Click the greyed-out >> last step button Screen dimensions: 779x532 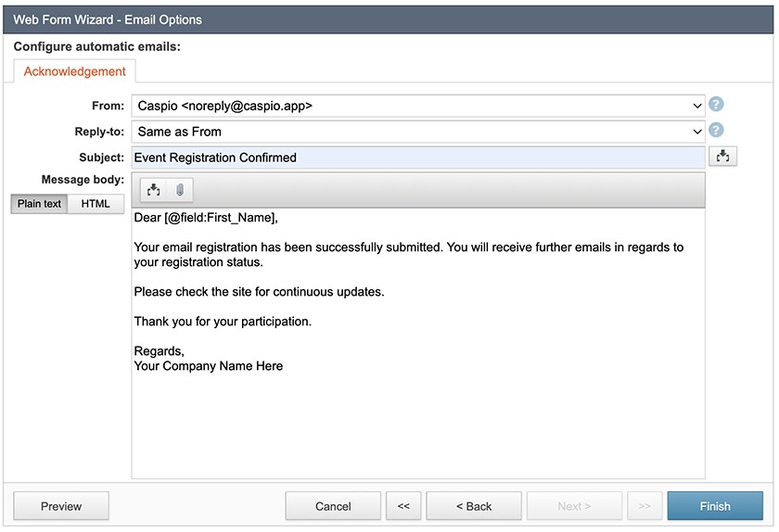645,506
